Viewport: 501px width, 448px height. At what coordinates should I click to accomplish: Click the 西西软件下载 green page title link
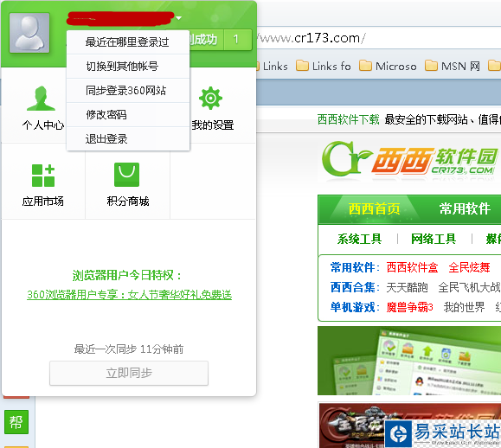(x=348, y=119)
